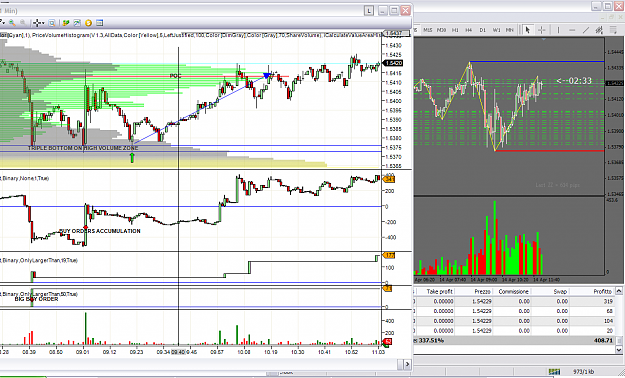Select the arrow cursor tool in MetaTrader
625x378 pixels.
coord(528,30)
